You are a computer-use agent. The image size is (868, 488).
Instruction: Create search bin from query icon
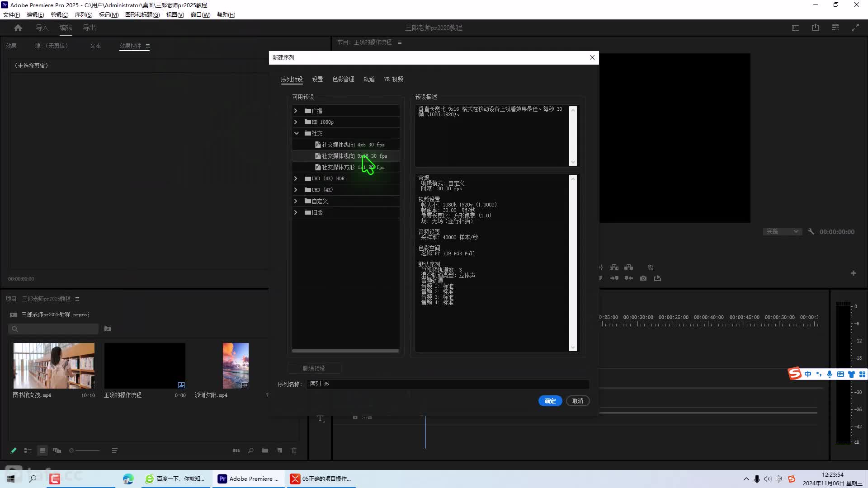[108, 329]
